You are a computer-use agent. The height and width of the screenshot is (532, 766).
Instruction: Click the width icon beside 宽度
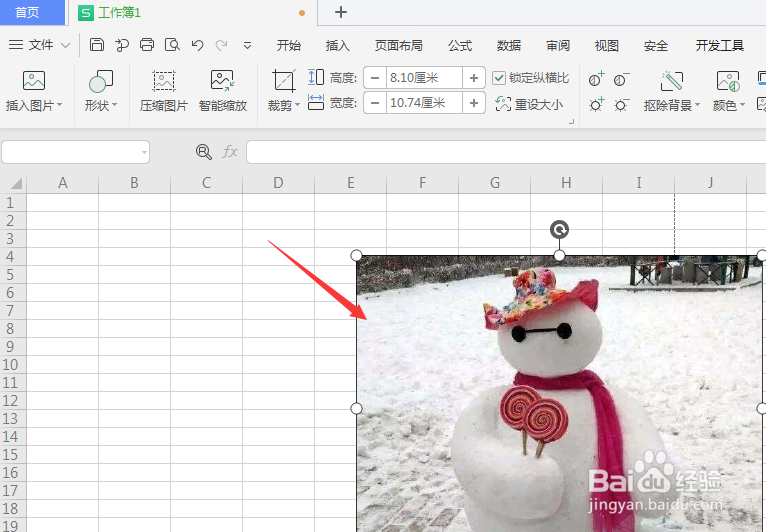(x=316, y=102)
